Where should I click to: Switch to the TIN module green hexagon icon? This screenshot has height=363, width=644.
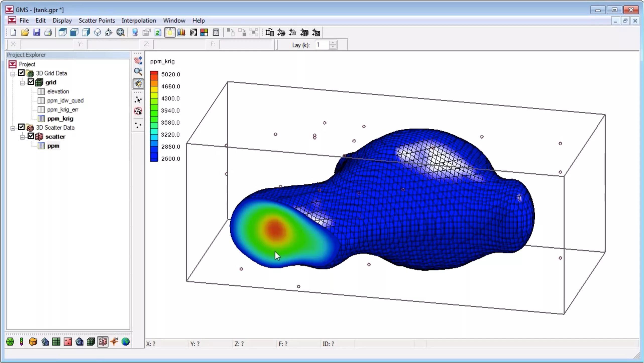10,342
